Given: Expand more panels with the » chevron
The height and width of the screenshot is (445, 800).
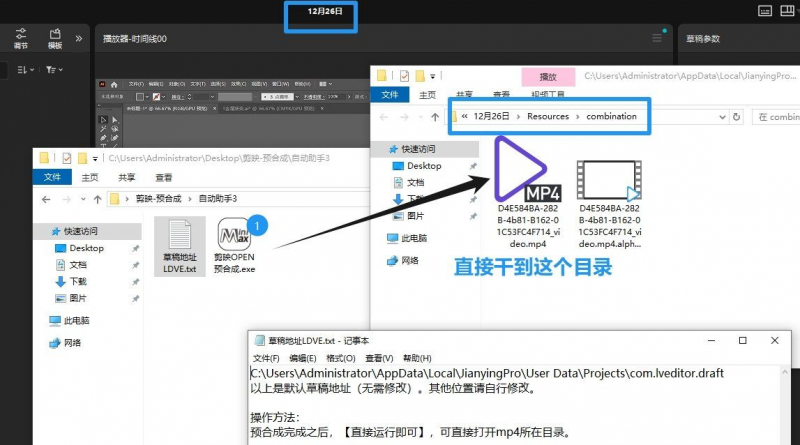Looking at the screenshot, I should (x=79, y=38).
